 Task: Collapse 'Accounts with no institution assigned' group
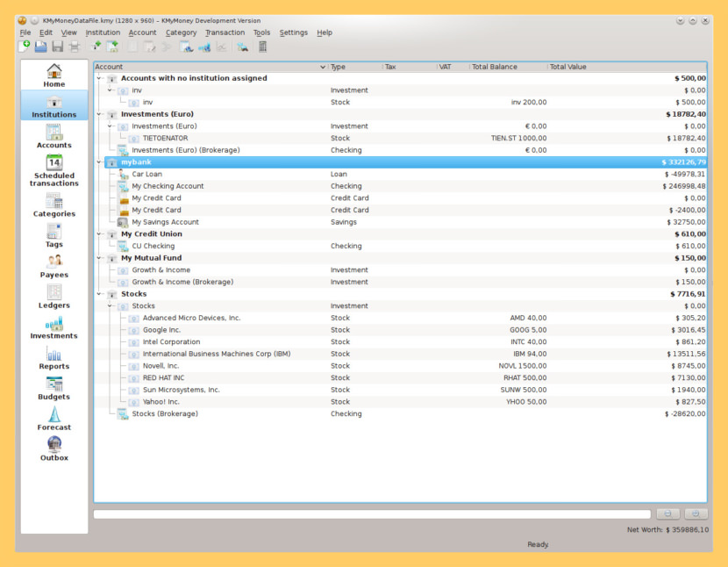99,78
